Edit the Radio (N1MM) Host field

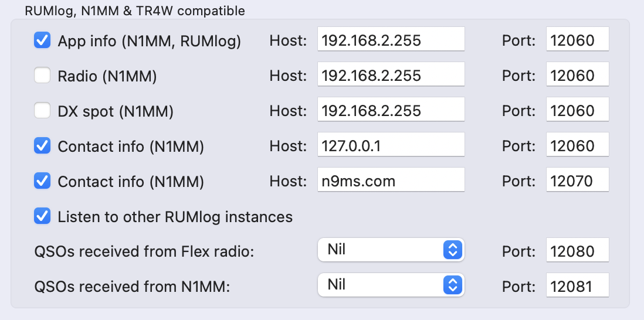pyautogui.click(x=391, y=74)
